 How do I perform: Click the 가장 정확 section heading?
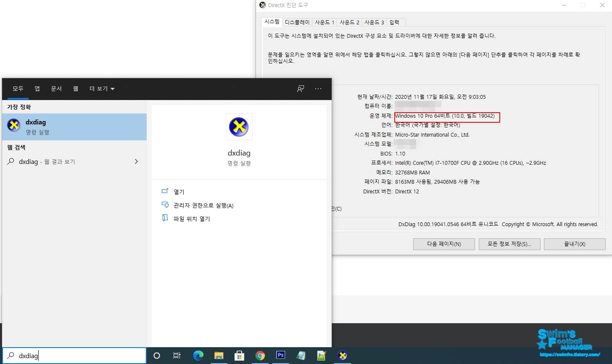(19, 107)
